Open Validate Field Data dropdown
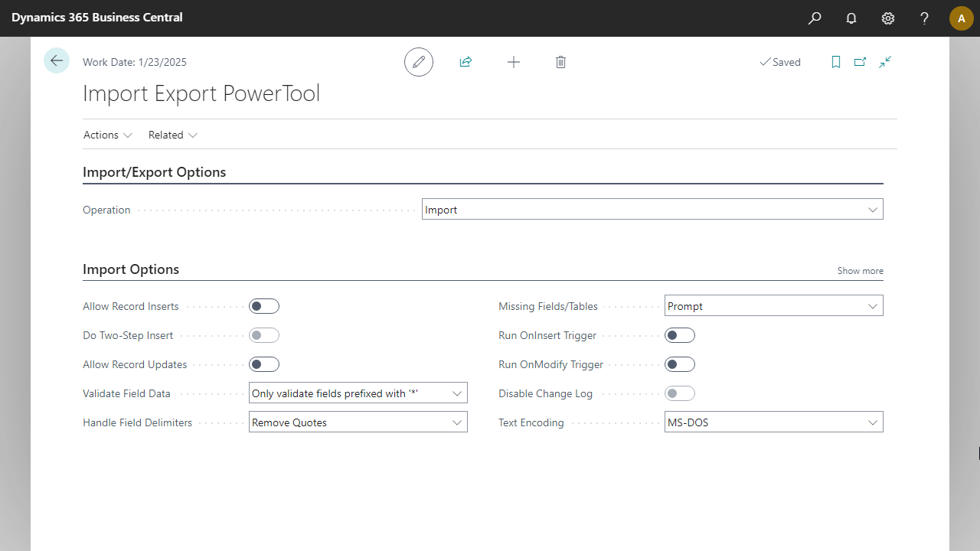980x551 pixels. click(358, 393)
